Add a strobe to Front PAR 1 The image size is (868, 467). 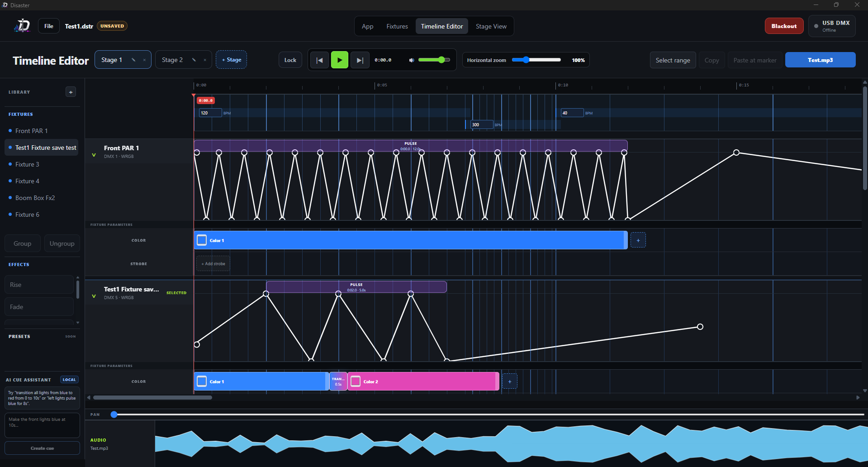pyautogui.click(x=213, y=264)
